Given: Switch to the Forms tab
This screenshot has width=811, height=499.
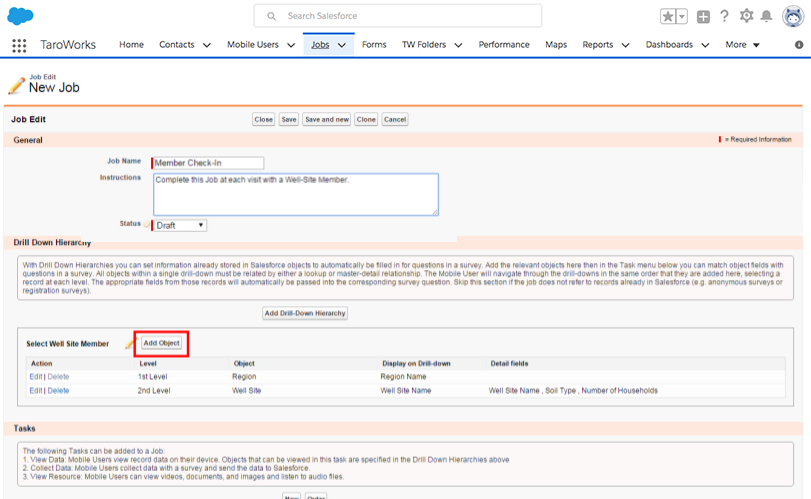Looking at the screenshot, I should tap(374, 45).
